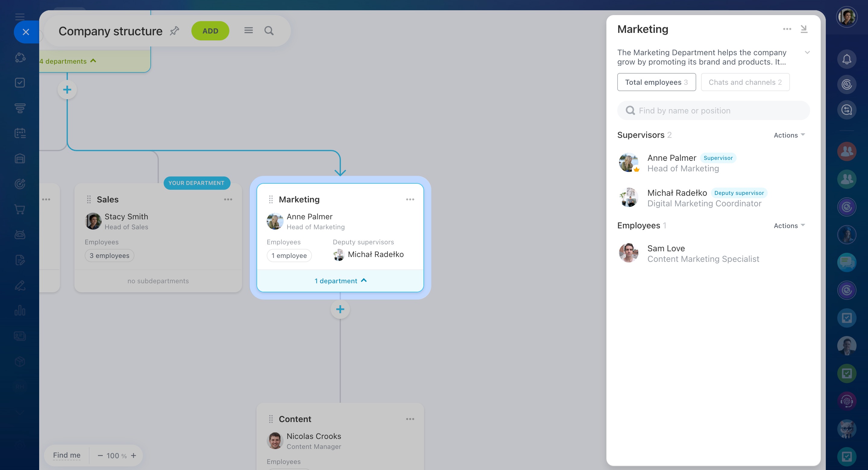This screenshot has height=470, width=868.
Task: Open the Actions dropdown for Supervisors
Action: coord(789,135)
